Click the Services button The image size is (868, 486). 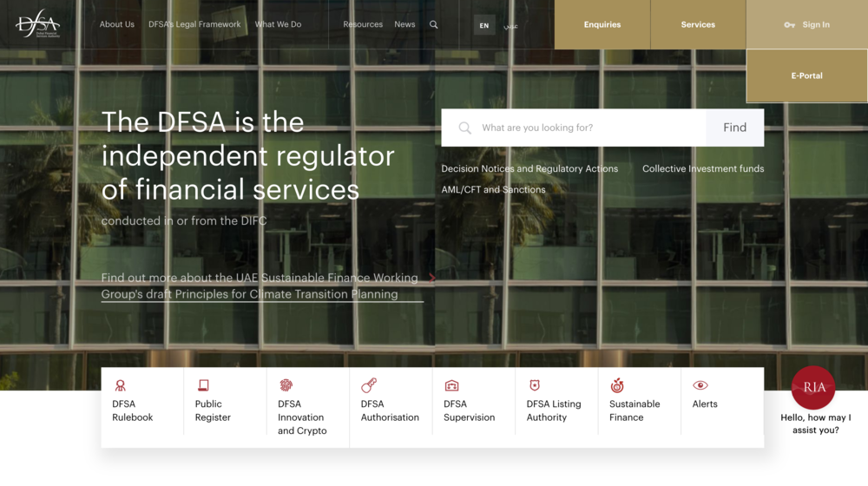point(698,25)
